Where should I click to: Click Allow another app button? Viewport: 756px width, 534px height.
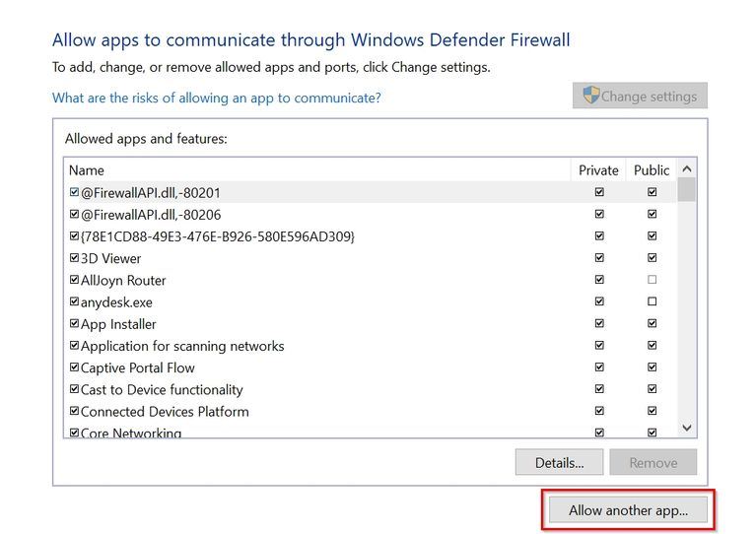pyautogui.click(x=627, y=510)
